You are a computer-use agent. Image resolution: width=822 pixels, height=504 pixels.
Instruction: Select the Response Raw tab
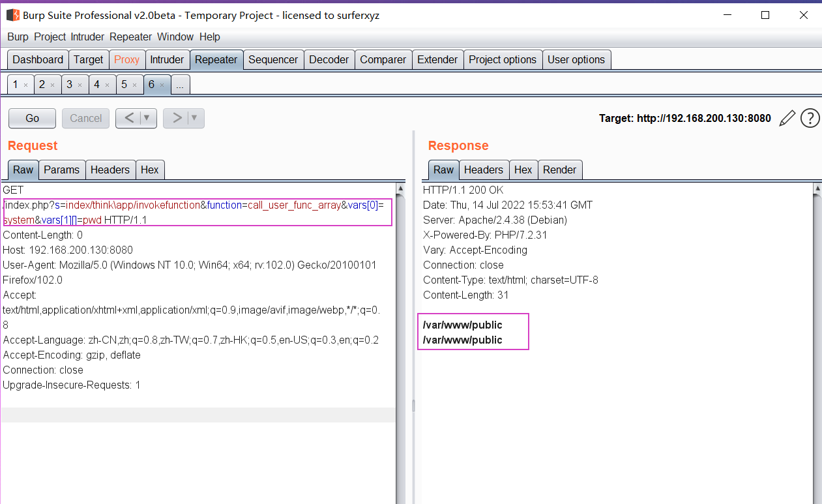[x=443, y=170]
